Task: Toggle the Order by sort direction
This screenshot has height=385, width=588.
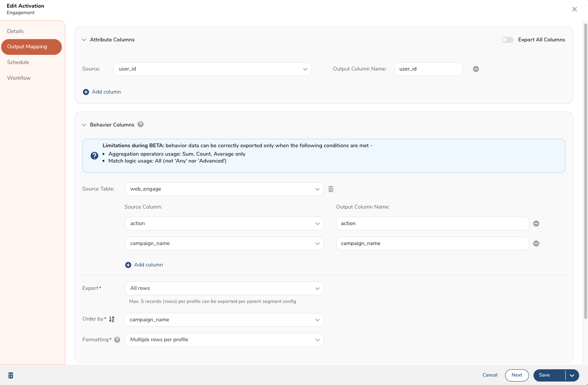Action: click(x=112, y=319)
